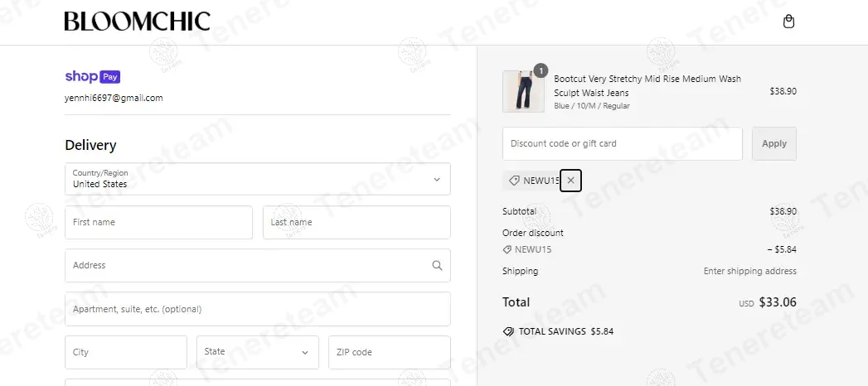Click the Total Savings tag icon
Screen dimensions: 868x386
tap(508, 331)
